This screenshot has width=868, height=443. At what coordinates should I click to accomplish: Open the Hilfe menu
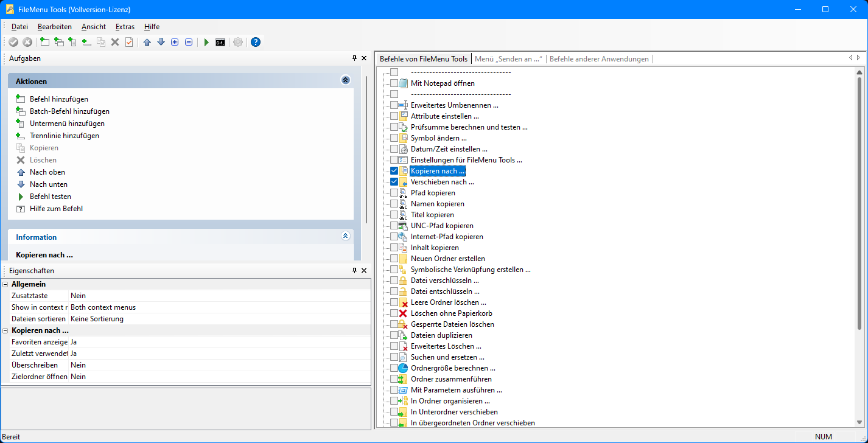[152, 27]
